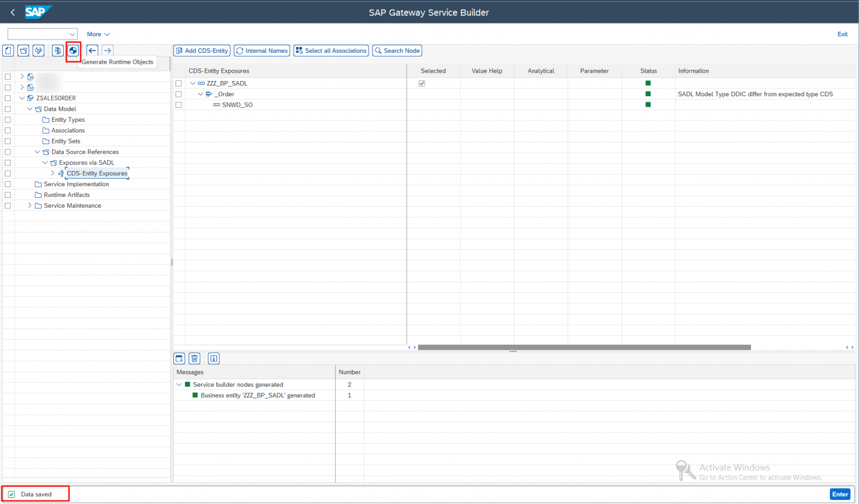Check the checkbox next to _Order row

[x=178, y=94]
